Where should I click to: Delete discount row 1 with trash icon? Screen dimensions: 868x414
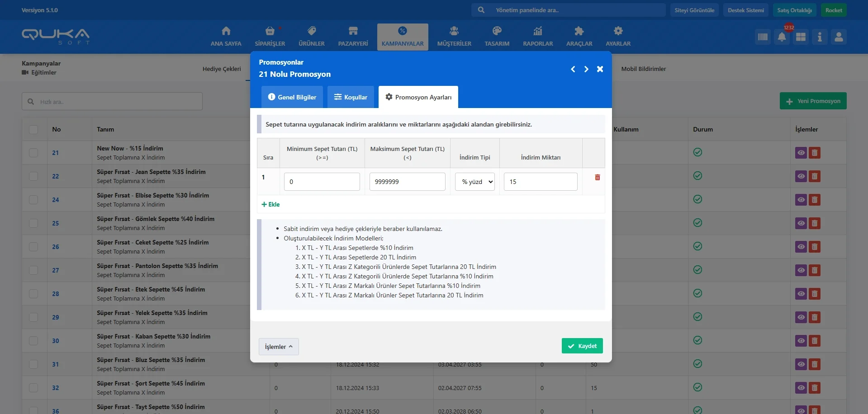(x=597, y=178)
